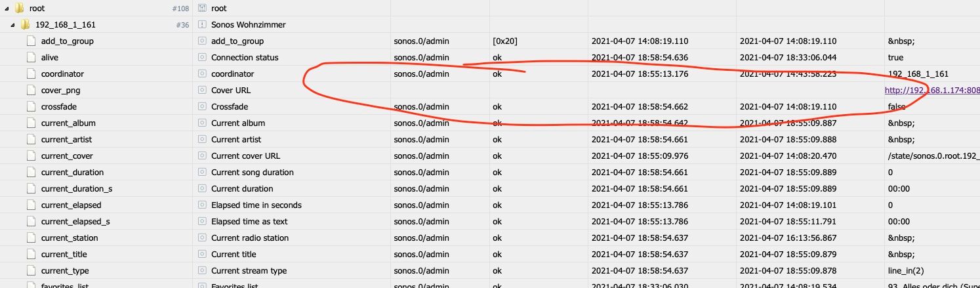Click the file icon beside current_title
The width and height of the screenshot is (980, 288).
pos(31,254)
